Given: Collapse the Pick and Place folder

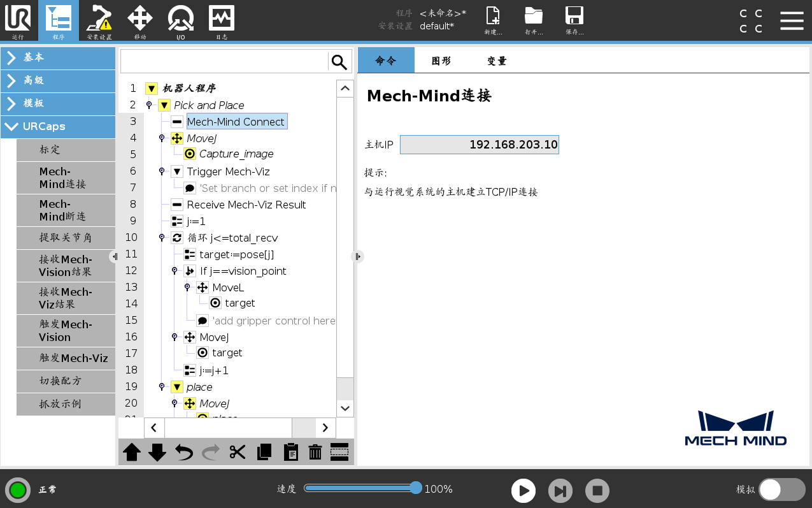Looking at the screenshot, I should click(x=164, y=105).
